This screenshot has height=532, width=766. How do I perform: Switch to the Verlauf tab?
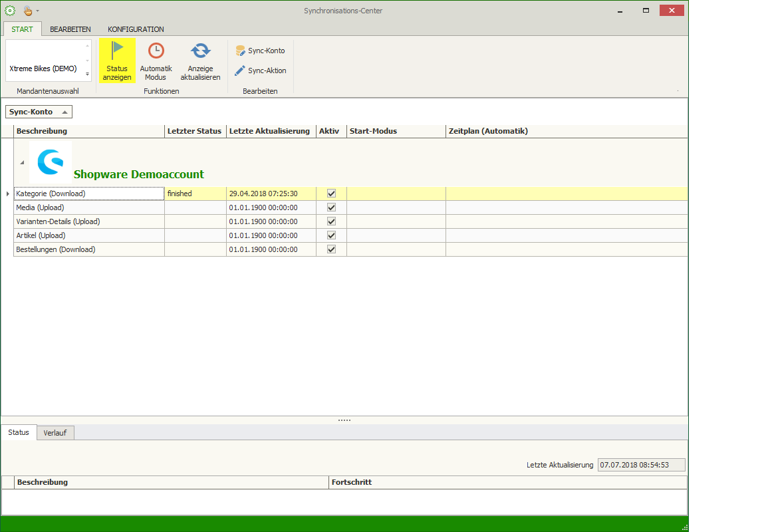[x=55, y=433]
